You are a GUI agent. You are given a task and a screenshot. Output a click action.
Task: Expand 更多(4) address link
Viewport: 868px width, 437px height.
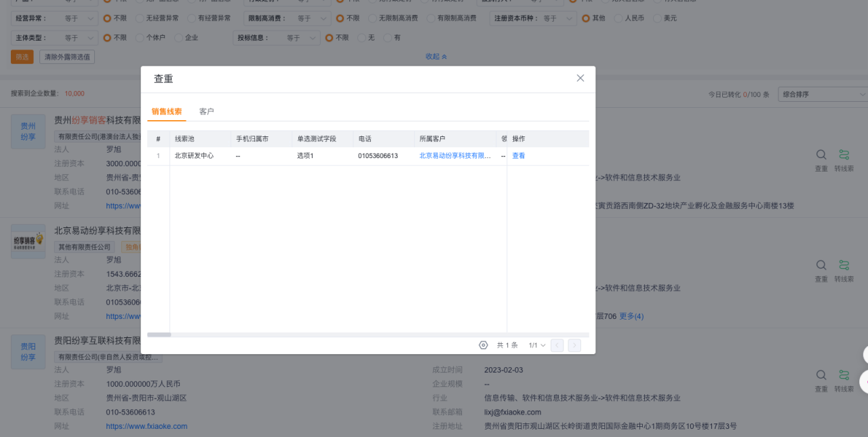point(631,316)
